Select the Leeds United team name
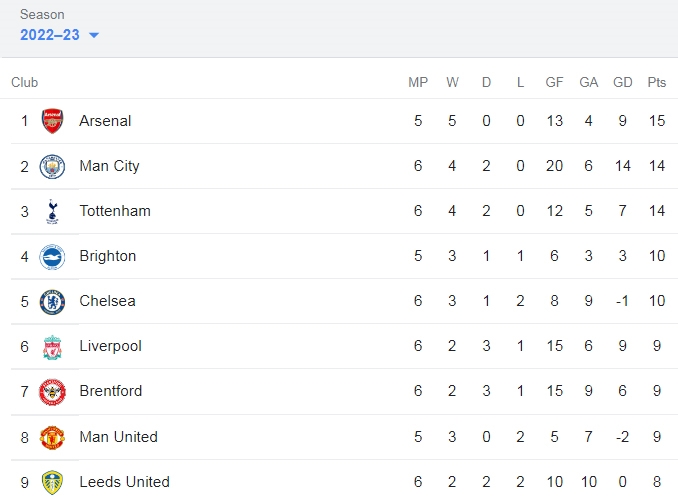The image size is (678, 500). pyautogui.click(x=125, y=482)
